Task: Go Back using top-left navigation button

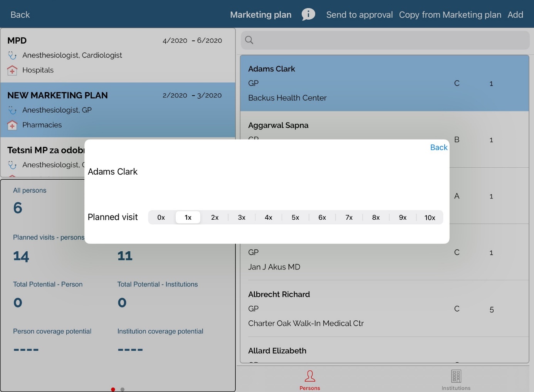Action: click(20, 15)
